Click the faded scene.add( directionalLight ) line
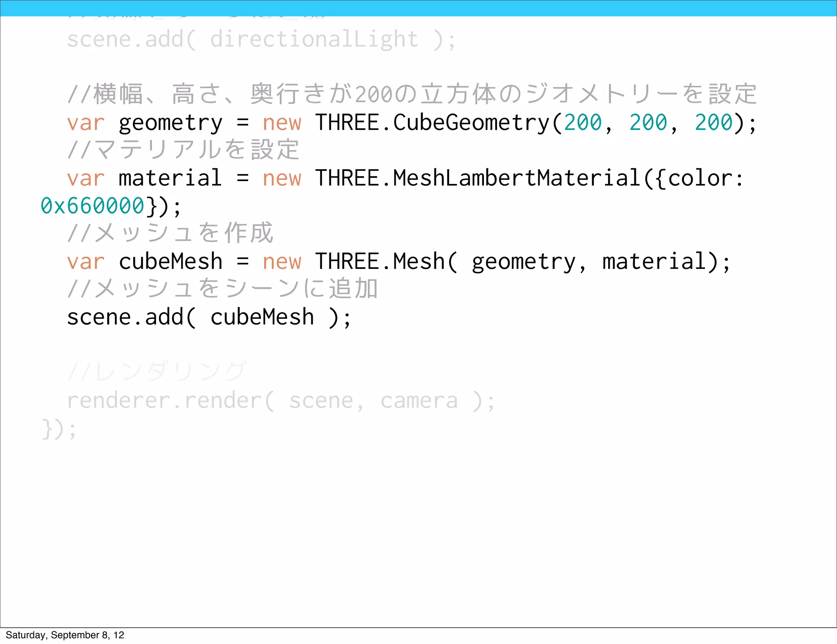The image size is (837, 644). click(x=261, y=40)
